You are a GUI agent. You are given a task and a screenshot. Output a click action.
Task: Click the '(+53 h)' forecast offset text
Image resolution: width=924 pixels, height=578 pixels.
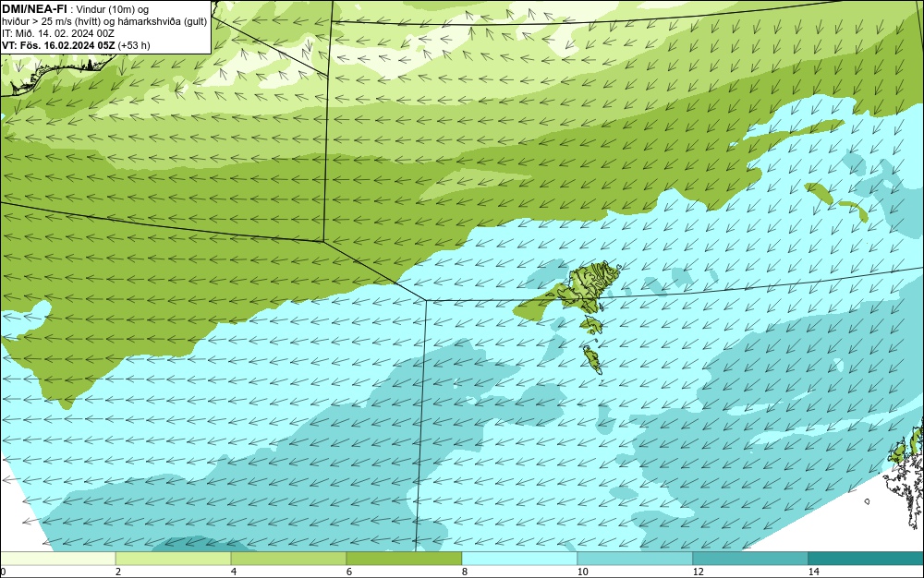pyautogui.click(x=134, y=45)
